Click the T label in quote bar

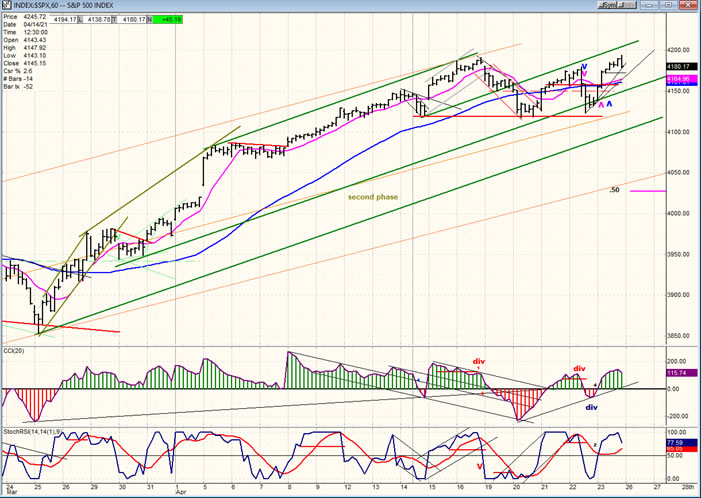114,20
